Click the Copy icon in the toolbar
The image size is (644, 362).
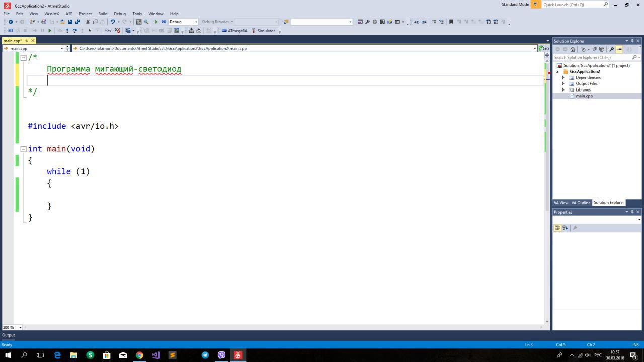pyautogui.click(x=95, y=22)
